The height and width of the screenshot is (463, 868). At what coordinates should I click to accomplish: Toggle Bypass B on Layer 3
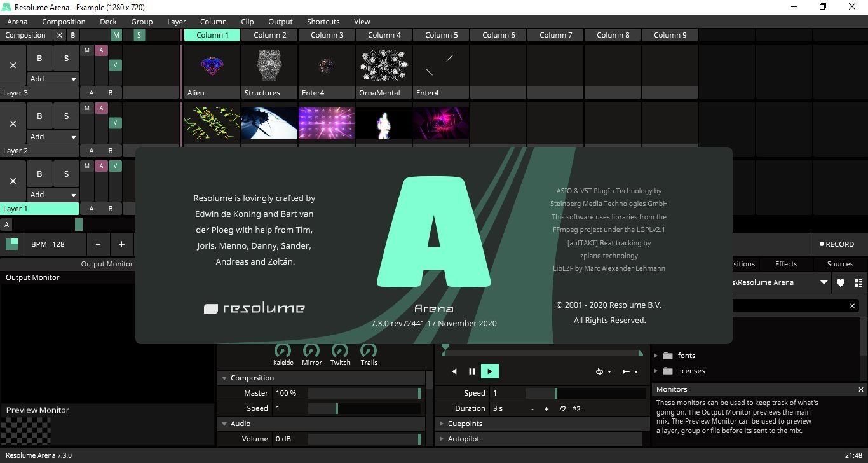39,58
